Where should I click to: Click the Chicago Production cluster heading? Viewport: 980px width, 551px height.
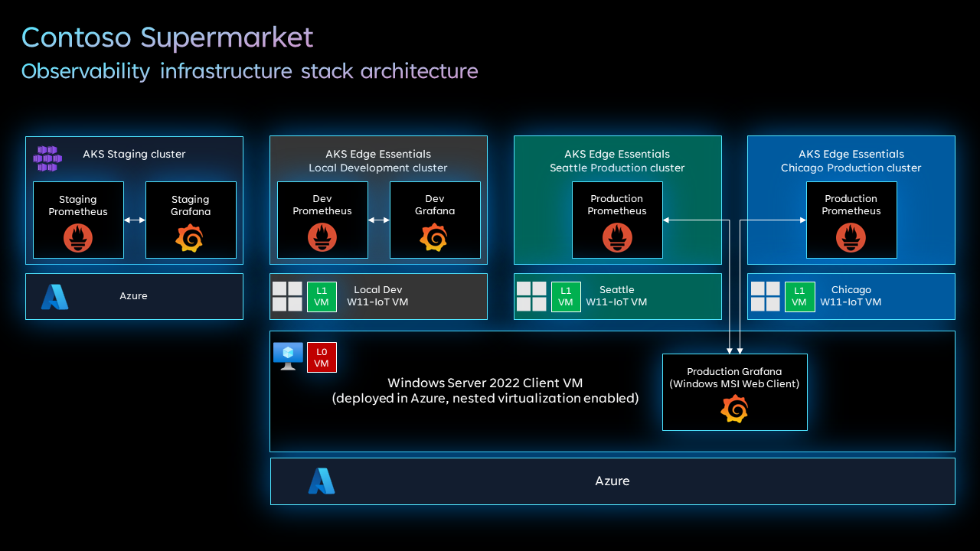(851, 161)
